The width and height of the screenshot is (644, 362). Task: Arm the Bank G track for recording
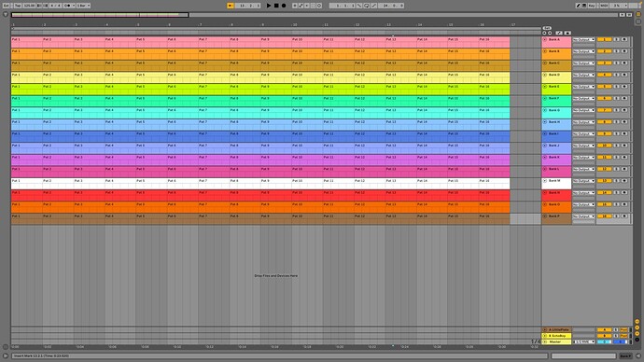(x=624, y=110)
